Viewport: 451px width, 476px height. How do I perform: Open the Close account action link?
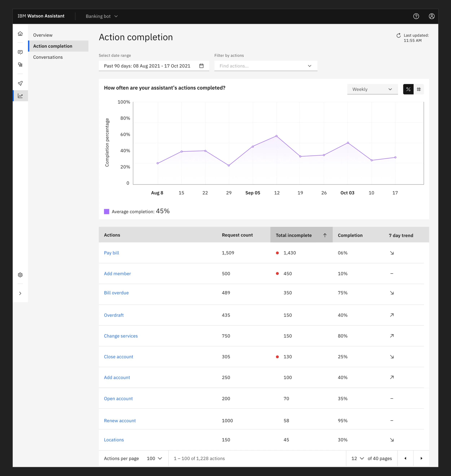118,357
